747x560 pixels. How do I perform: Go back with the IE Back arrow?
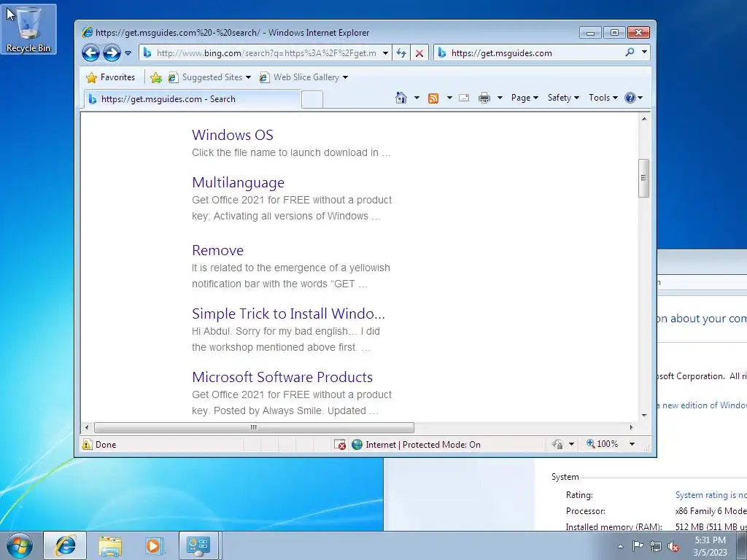tap(90, 52)
